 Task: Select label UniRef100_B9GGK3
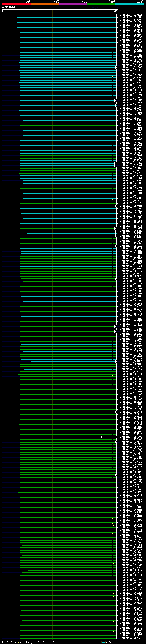[131, 568]
